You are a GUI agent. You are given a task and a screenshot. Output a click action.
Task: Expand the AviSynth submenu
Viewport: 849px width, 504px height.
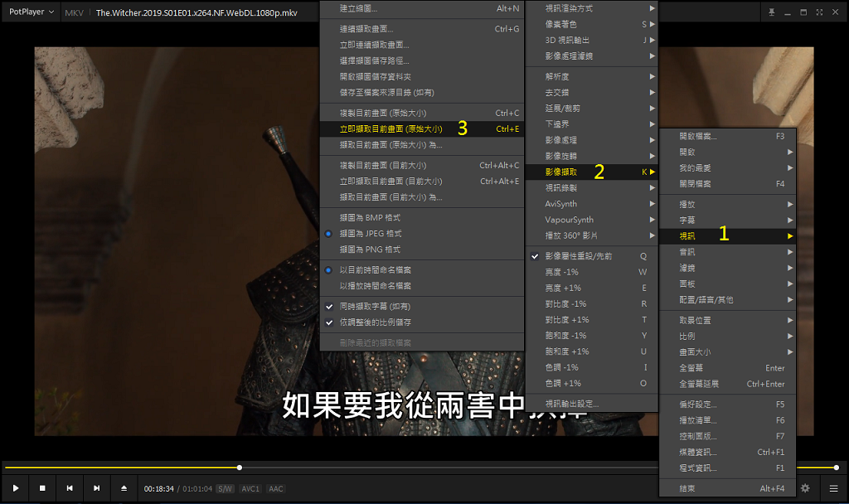tap(592, 204)
